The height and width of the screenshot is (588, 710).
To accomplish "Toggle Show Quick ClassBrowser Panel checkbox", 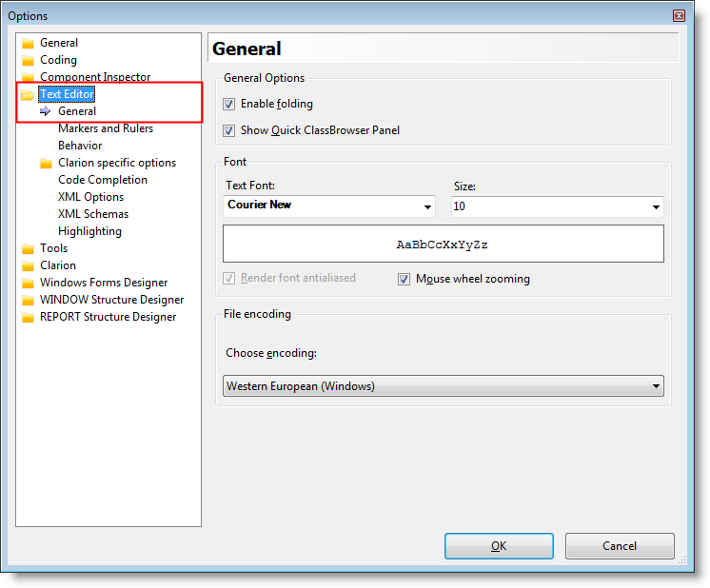I will (x=228, y=130).
